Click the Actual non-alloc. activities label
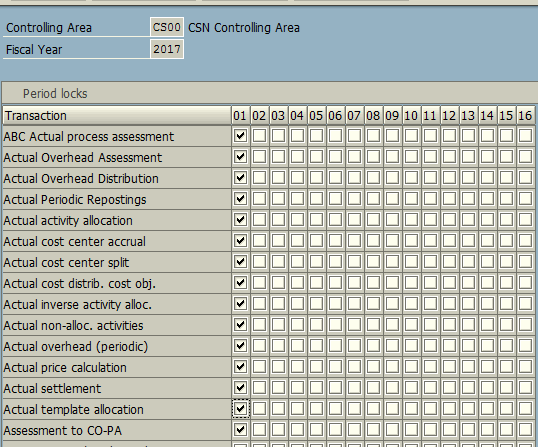 click(73, 326)
